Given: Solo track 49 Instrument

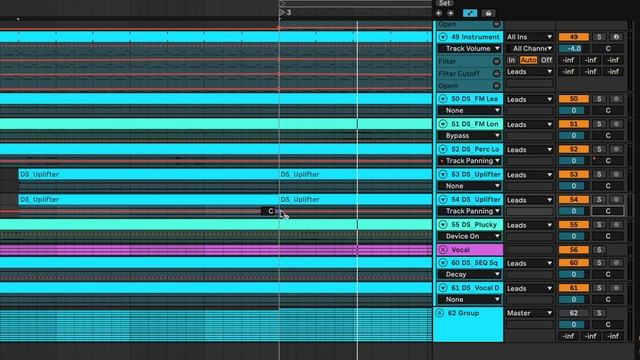Looking at the screenshot, I should pos(599,37).
